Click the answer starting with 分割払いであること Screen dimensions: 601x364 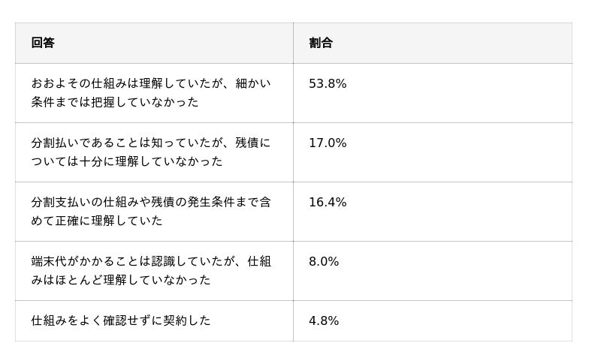[x=151, y=152]
